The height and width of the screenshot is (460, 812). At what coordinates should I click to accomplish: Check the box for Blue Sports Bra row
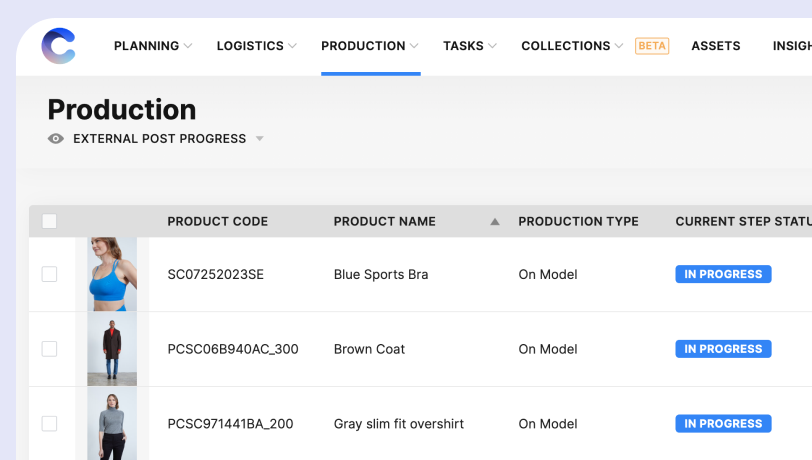point(49,274)
